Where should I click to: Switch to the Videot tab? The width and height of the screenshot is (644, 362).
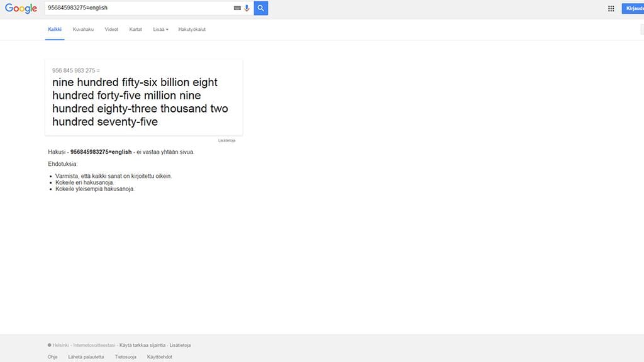(x=111, y=30)
